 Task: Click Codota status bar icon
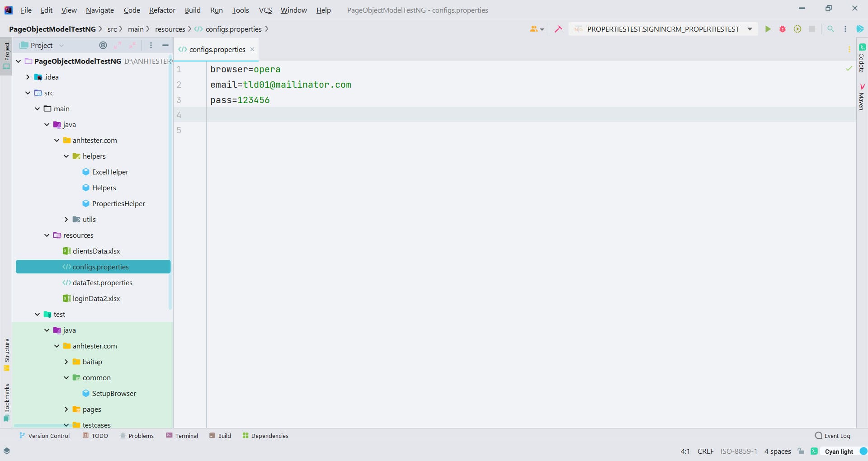pyautogui.click(x=814, y=451)
